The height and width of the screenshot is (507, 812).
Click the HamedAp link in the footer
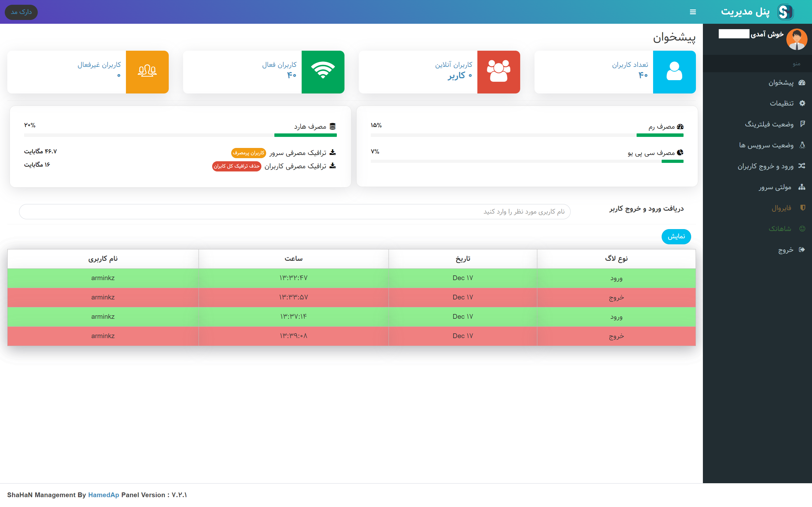pos(103,495)
